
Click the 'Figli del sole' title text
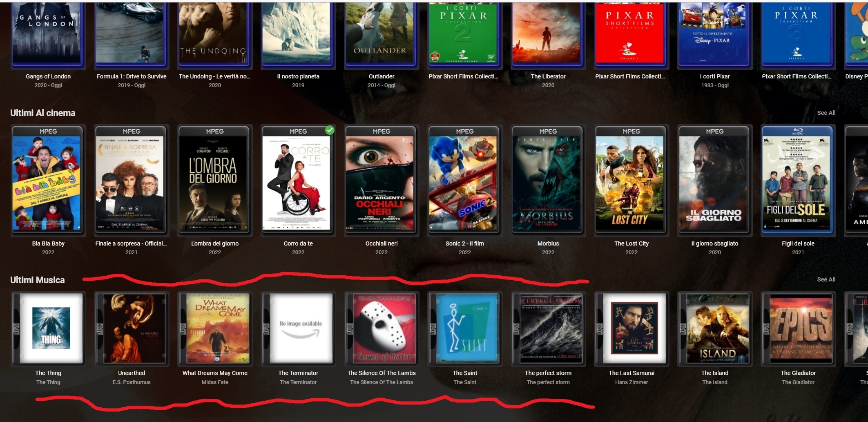tap(798, 243)
